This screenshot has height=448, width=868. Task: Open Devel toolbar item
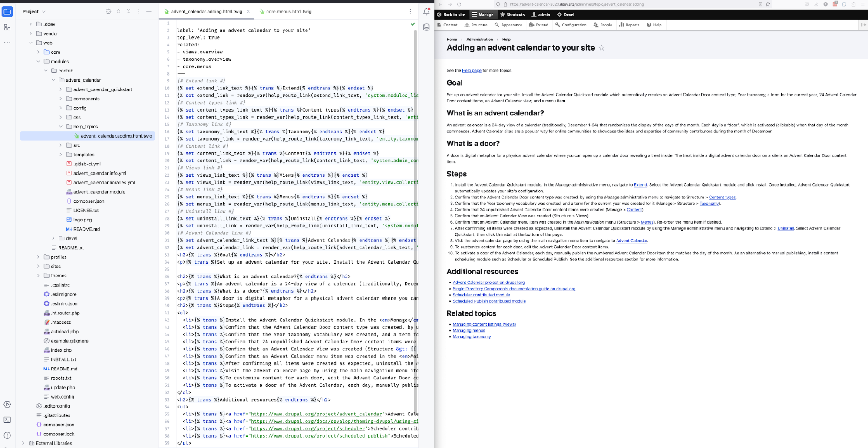(x=566, y=14)
